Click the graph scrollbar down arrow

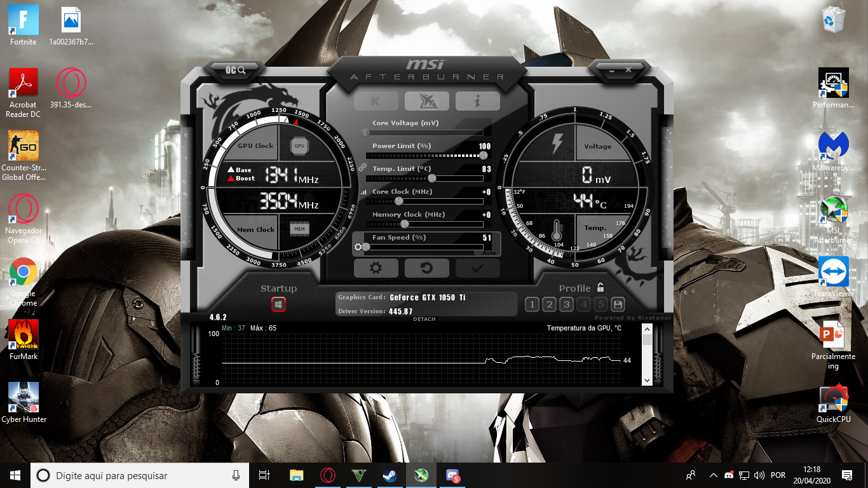[647, 380]
